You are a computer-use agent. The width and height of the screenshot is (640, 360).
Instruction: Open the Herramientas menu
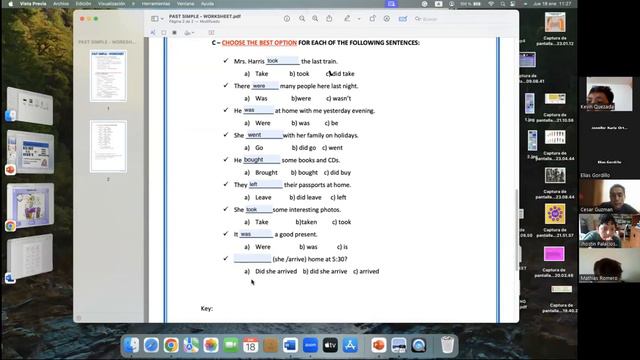click(156, 4)
